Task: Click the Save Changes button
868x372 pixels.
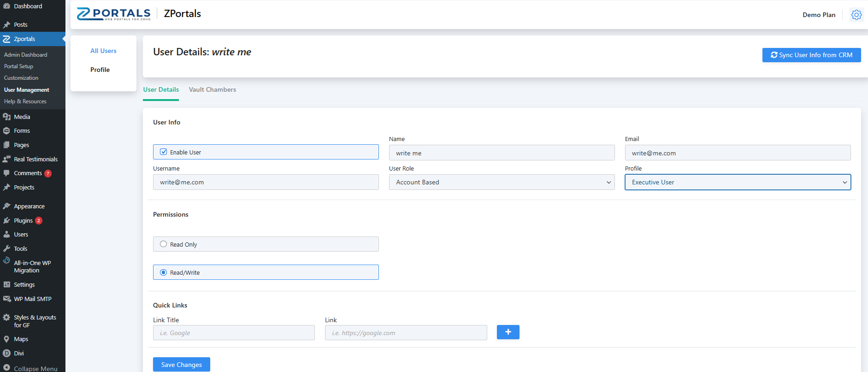Action: coord(182,364)
